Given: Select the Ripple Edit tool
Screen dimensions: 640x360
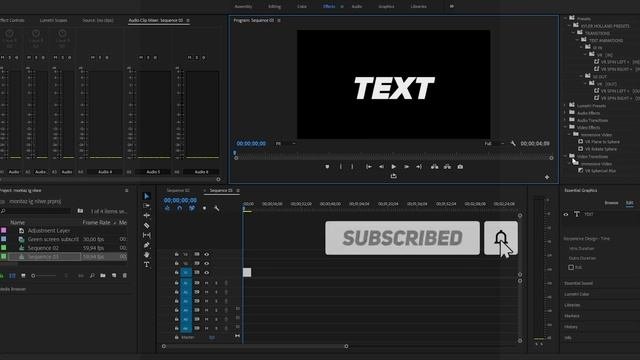Looking at the screenshot, I should (147, 216).
